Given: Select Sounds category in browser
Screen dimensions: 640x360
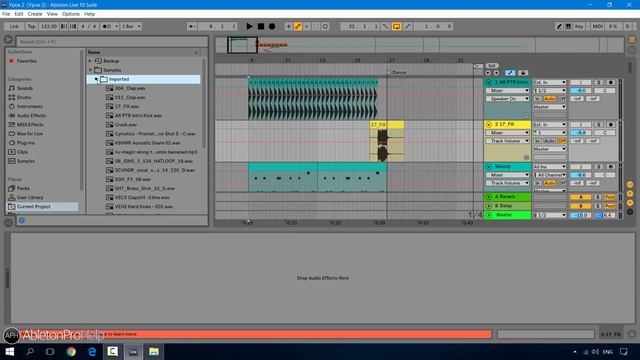Looking at the screenshot, I should pyautogui.click(x=24, y=88).
